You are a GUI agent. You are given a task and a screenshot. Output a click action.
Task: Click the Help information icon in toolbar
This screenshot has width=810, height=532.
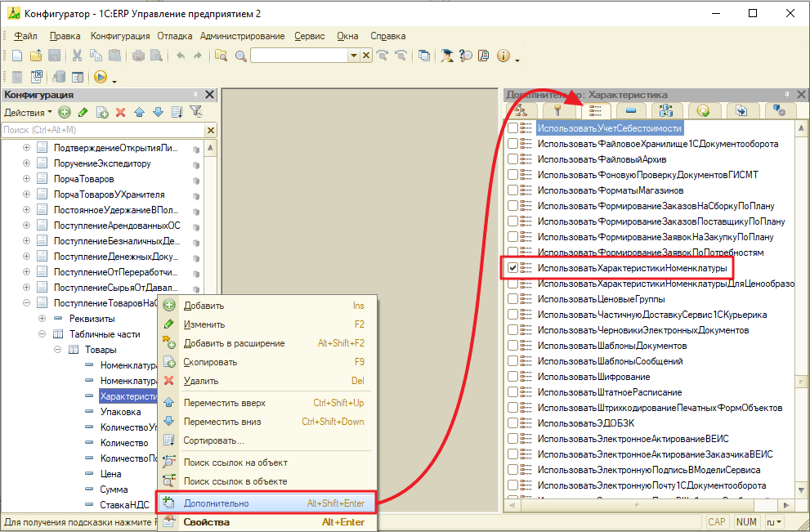click(503, 56)
